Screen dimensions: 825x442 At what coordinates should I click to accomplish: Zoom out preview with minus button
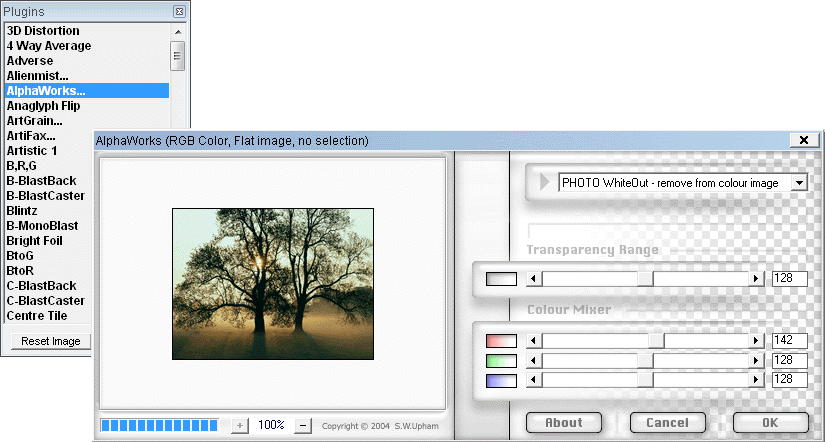[303, 425]
